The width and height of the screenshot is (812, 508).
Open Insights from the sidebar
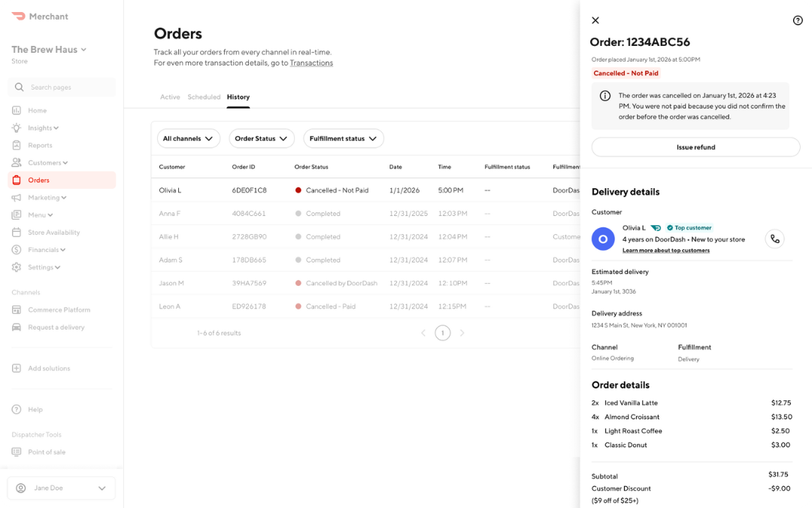pyautogui.click(x=42, y=127)
